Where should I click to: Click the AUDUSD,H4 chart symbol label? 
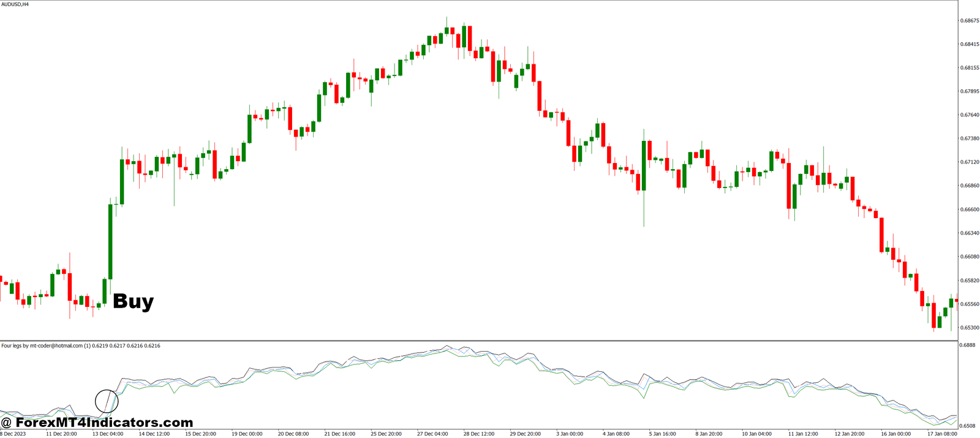pyautogui.click(x=15, y=4)
